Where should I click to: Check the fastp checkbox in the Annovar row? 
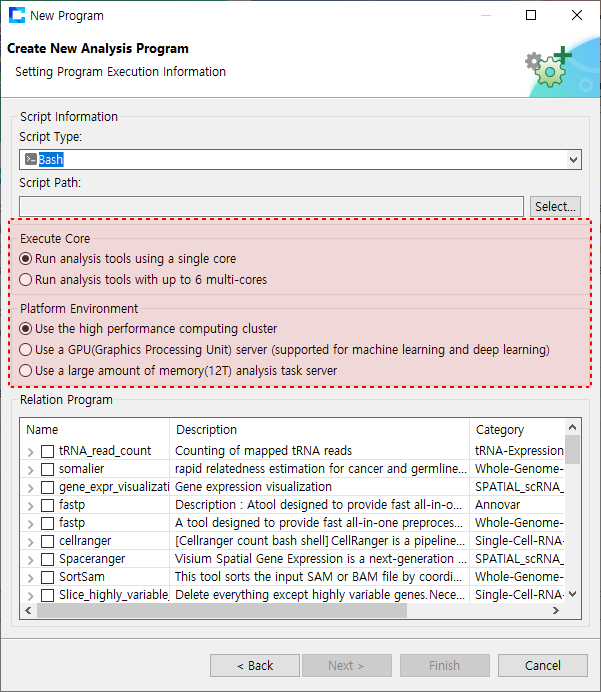tap(47, 505)
